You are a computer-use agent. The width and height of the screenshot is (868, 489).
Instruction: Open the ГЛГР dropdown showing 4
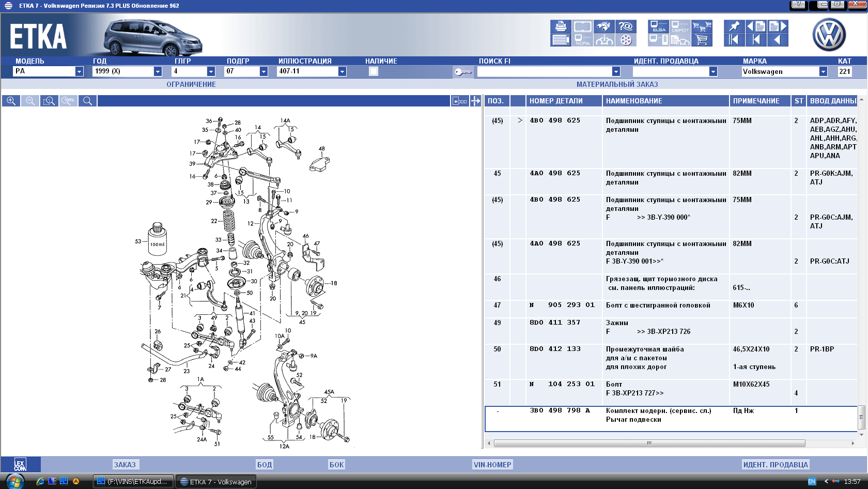pos(193,71)
